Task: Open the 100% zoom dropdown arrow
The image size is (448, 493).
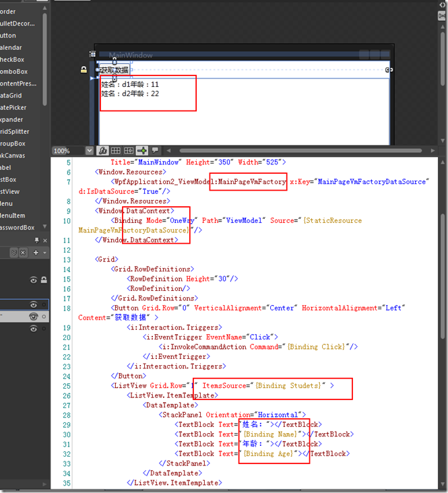Action: point(90,151)
